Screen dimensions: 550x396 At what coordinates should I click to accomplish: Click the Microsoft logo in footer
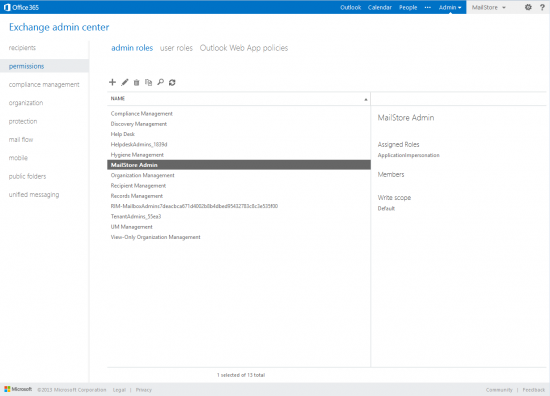(x=18, y=389)
